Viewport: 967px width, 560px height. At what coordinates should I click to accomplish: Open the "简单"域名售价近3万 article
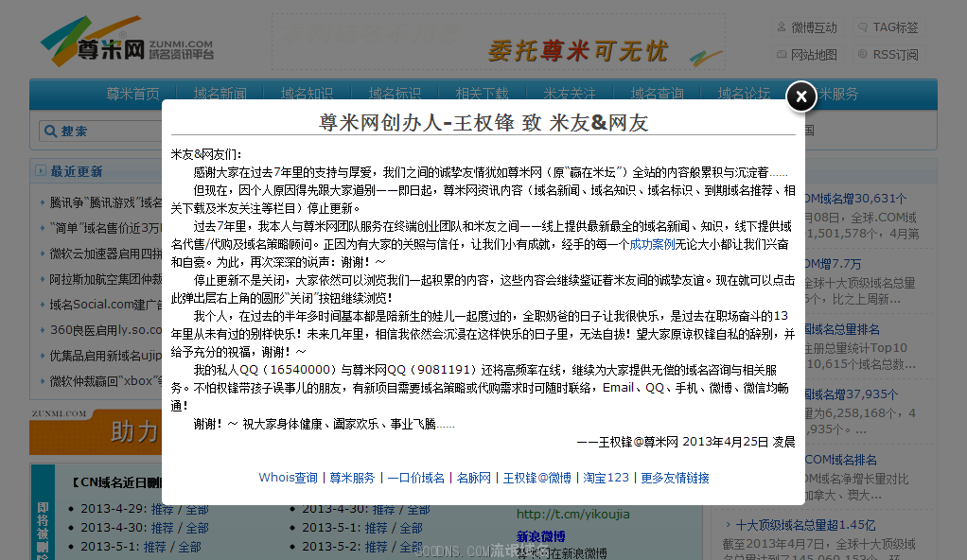tap(106, 228)
